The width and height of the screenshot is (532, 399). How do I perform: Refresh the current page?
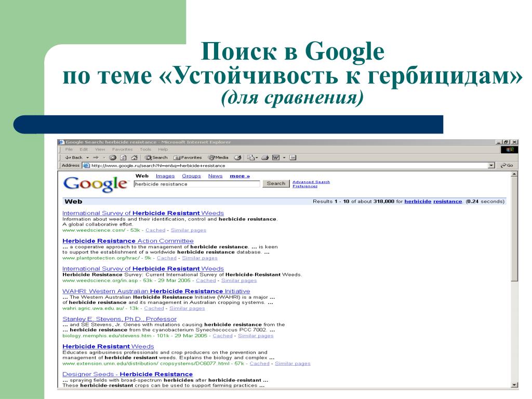tap(124, 157)
